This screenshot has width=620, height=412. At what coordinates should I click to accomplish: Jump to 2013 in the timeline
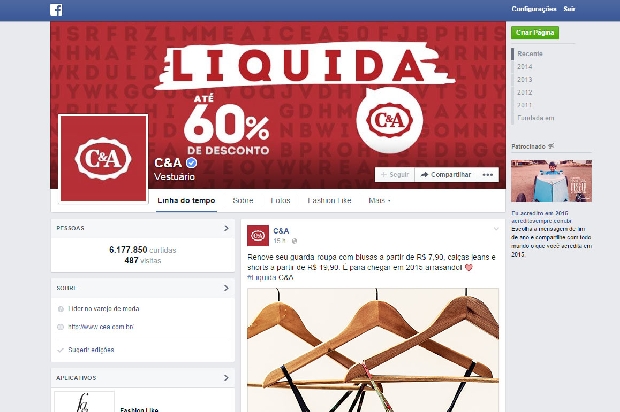tap(524, 79)
